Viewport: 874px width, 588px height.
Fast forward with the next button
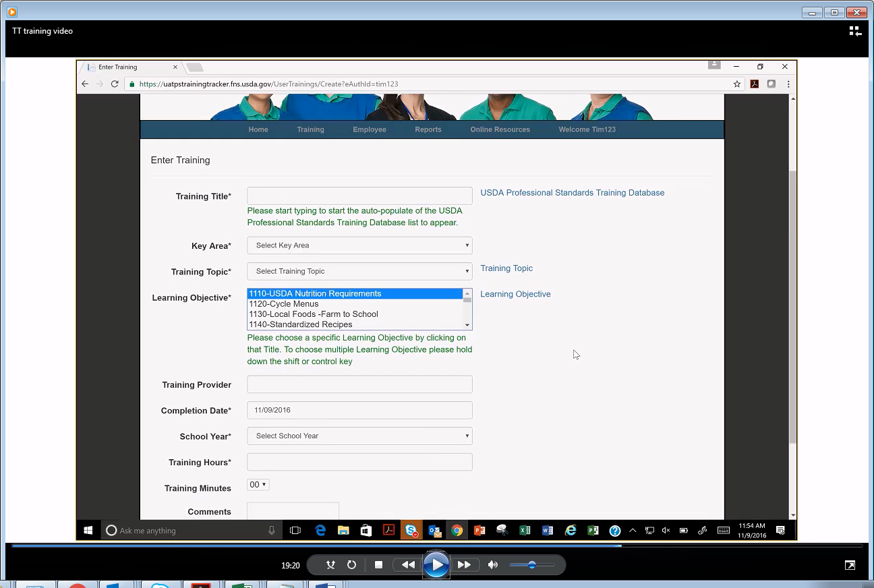pyautogui.click(x=464, y=565)
